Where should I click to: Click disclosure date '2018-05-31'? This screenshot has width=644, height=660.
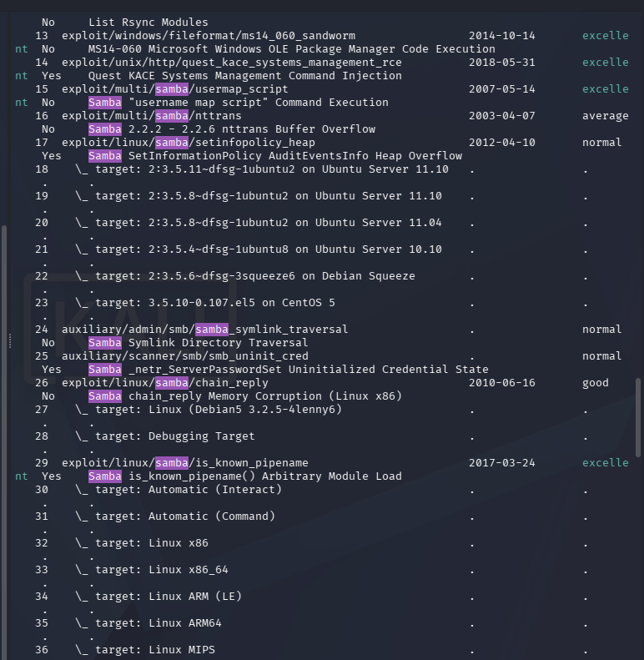[x=501, y=63]
